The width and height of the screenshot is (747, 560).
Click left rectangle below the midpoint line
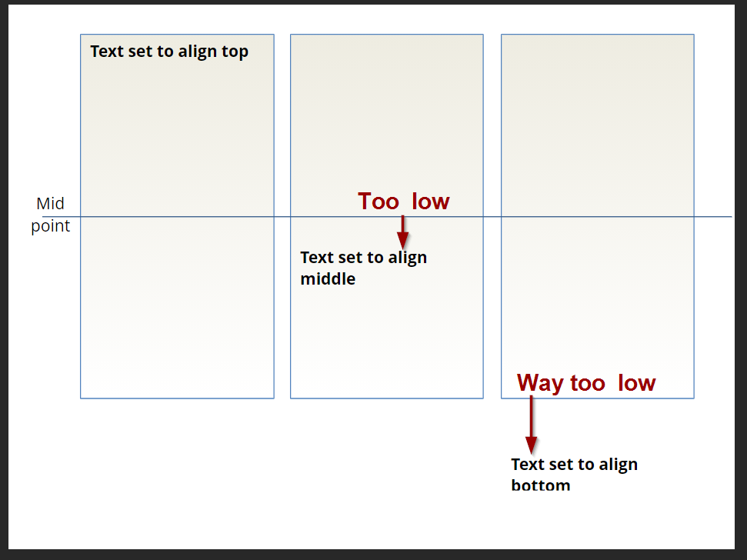177,308
